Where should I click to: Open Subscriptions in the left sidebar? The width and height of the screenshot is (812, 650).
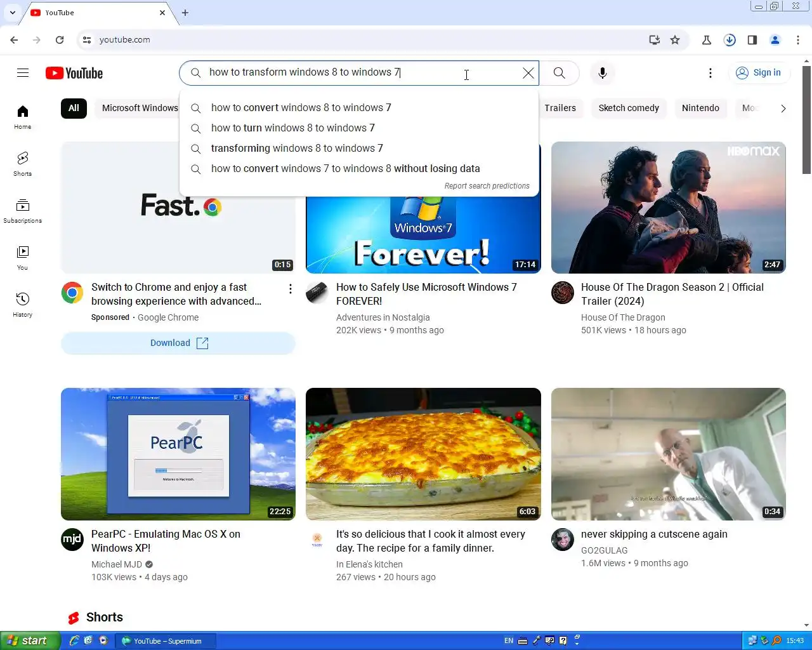coord(23,211)
